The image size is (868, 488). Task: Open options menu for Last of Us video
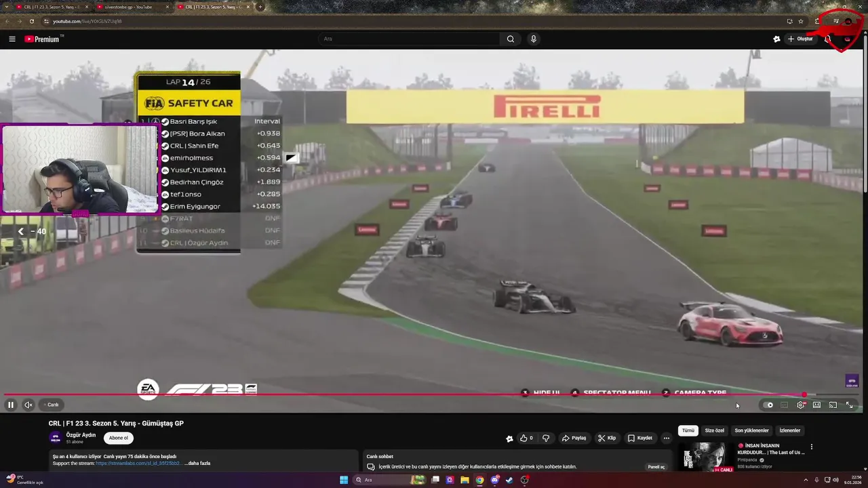pos(811,447)
